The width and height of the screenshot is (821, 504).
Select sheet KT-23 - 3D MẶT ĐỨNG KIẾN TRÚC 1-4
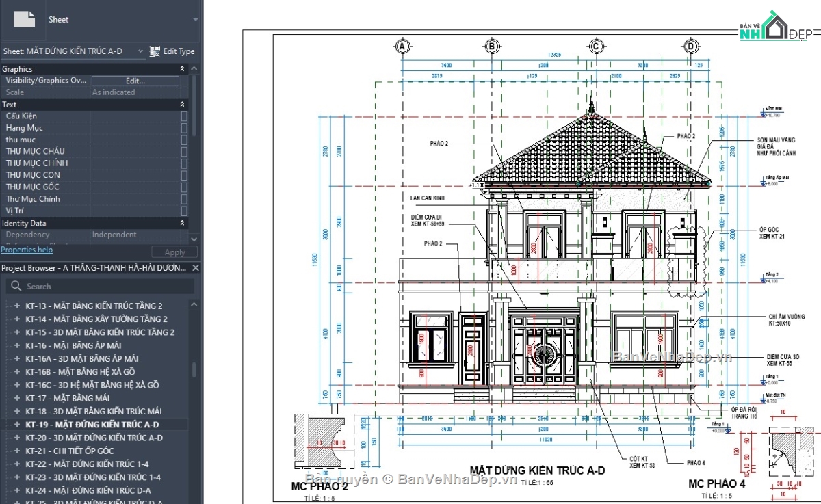pos(93,477)
